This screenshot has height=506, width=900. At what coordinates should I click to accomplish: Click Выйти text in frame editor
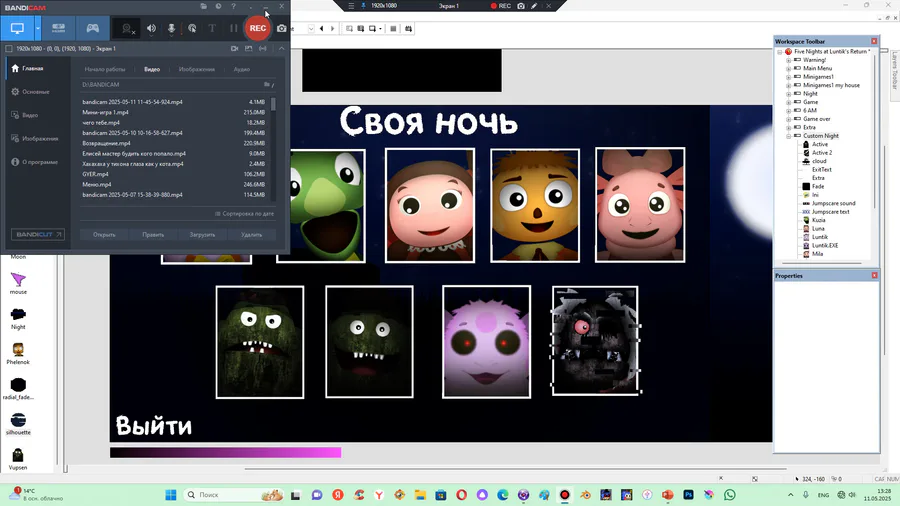154,426
